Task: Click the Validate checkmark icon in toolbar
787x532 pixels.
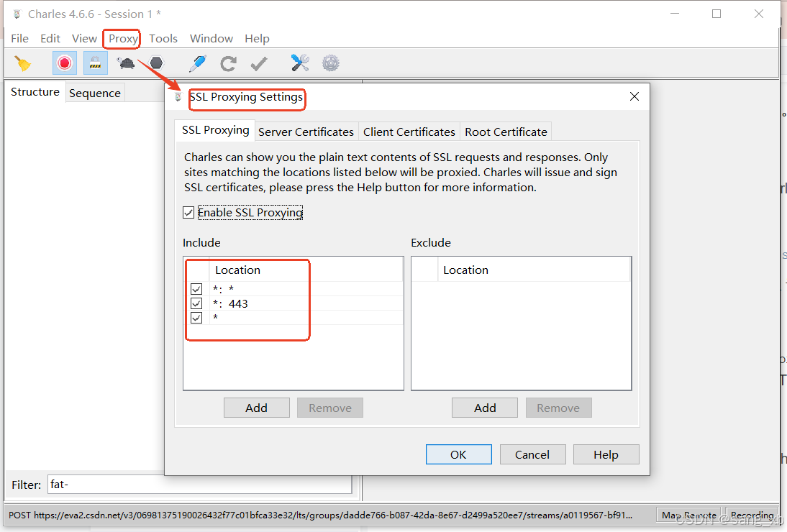Action: click(259, 63)
